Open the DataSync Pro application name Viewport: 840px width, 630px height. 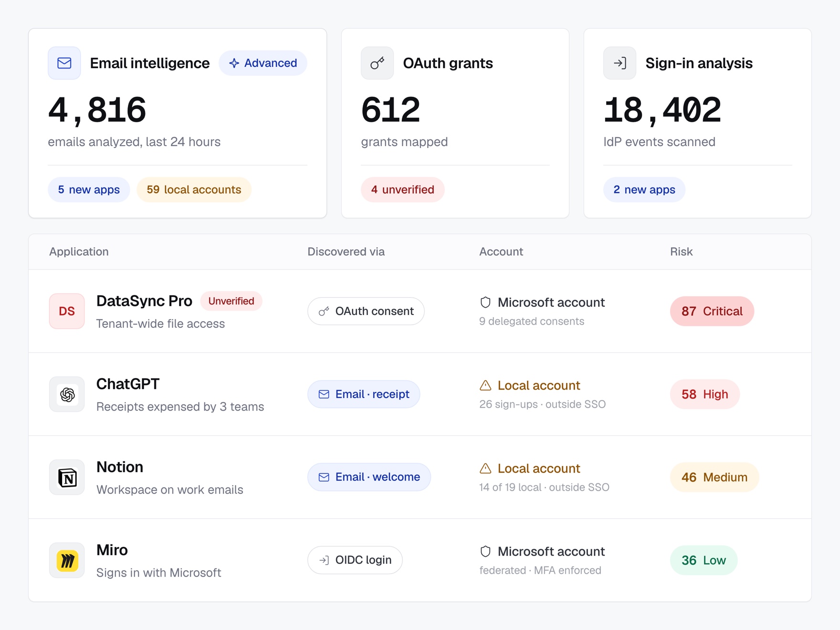144,301
